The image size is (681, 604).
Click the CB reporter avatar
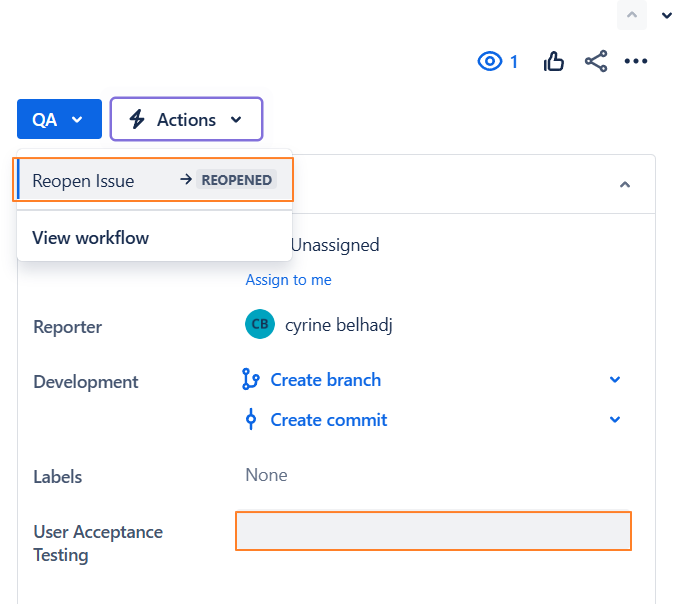pos(259,325)
